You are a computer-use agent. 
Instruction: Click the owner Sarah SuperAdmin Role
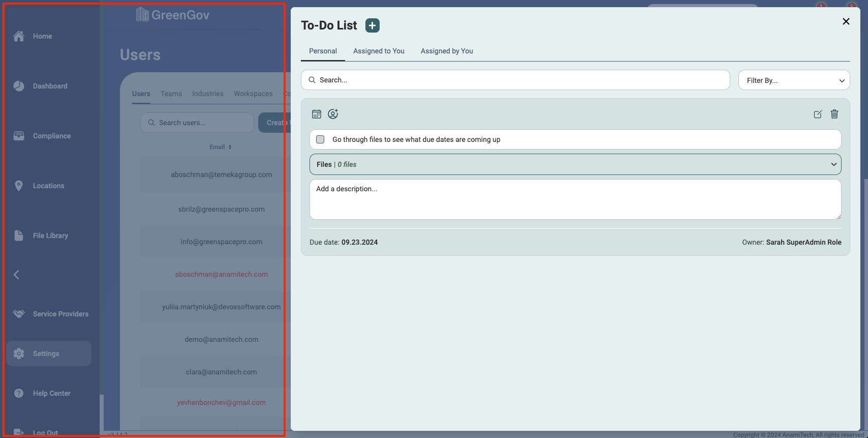pyautogui.click(x=804, y=242)
